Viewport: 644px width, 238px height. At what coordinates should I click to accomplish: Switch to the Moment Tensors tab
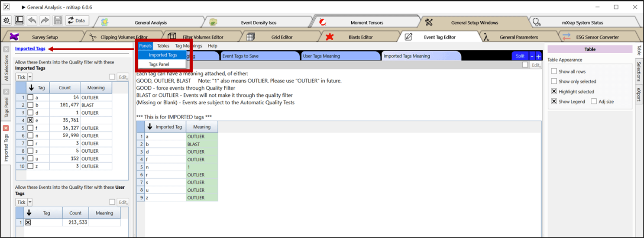366,23
